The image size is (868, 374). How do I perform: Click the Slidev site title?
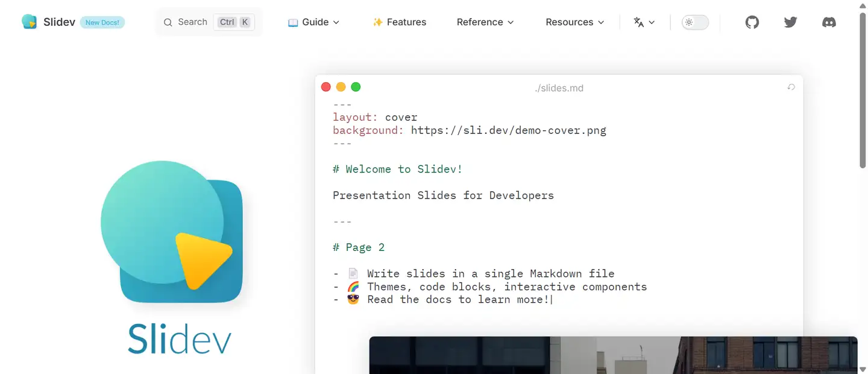click(58, 22)
